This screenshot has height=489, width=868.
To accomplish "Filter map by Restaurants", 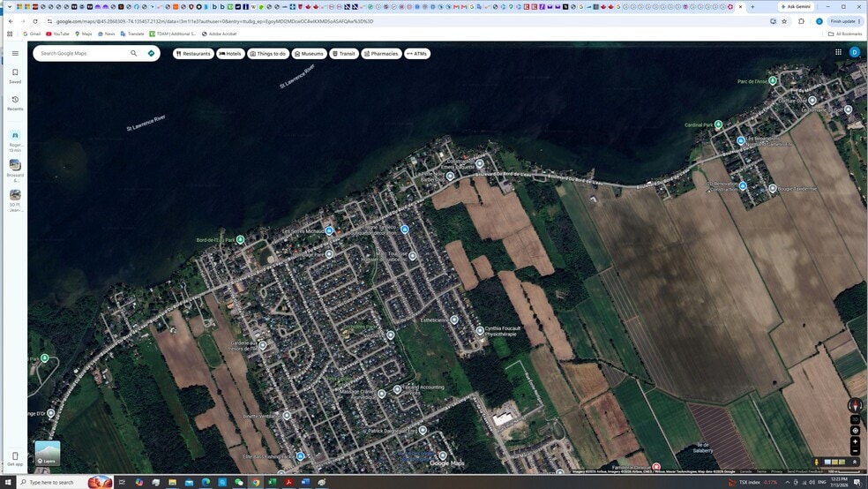I will click(x=193, y=54).
